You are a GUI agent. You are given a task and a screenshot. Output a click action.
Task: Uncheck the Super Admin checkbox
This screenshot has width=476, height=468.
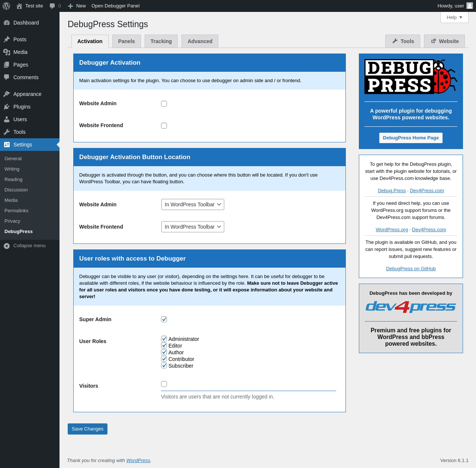164,319
